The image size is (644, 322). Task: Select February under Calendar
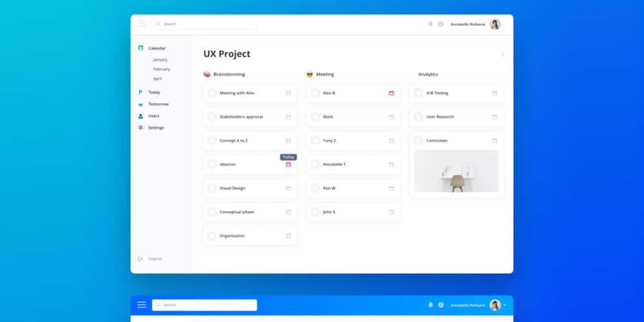pyautogui.click(x=162, y=69)
